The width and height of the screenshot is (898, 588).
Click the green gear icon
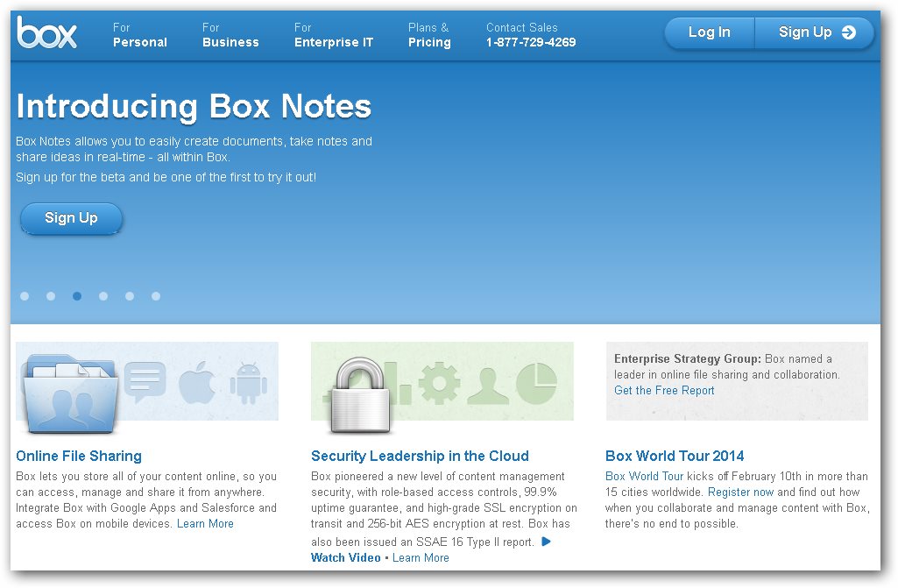(439, 383)
